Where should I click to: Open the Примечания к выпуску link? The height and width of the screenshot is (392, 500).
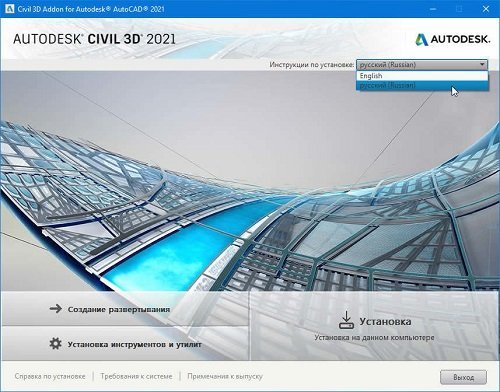coord(225,376)
